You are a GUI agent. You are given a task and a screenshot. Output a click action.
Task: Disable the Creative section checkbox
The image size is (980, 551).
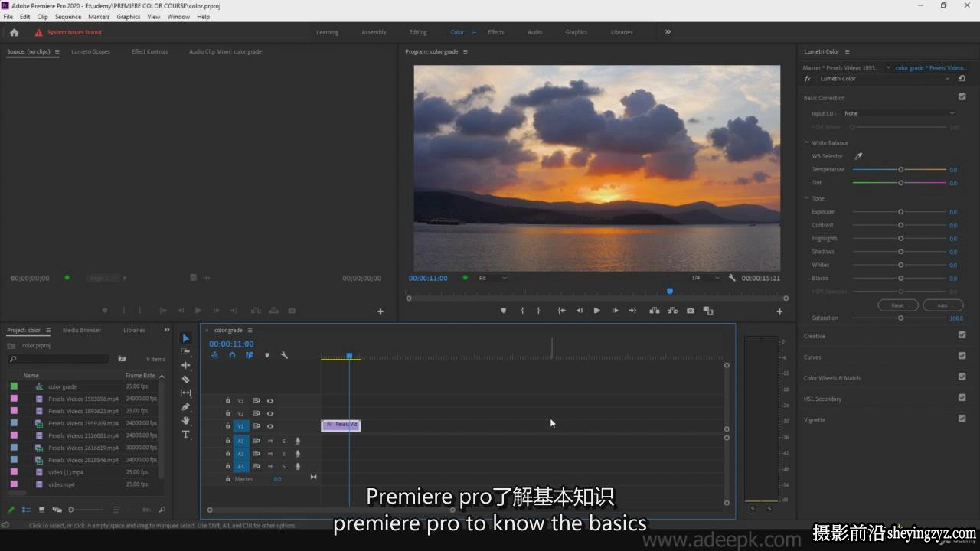pyautogui.click(x=962, y=335)
